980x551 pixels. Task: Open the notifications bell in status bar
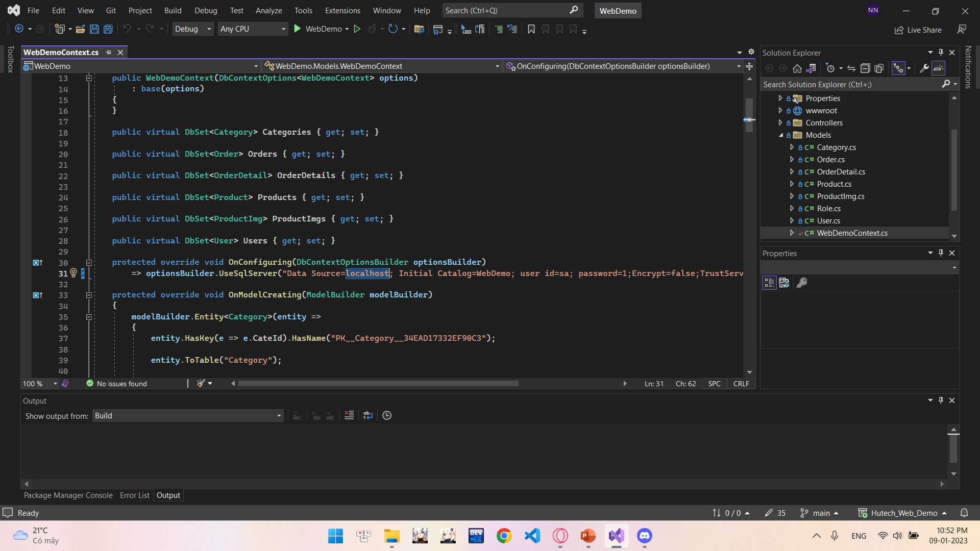[x=964, y=513]
